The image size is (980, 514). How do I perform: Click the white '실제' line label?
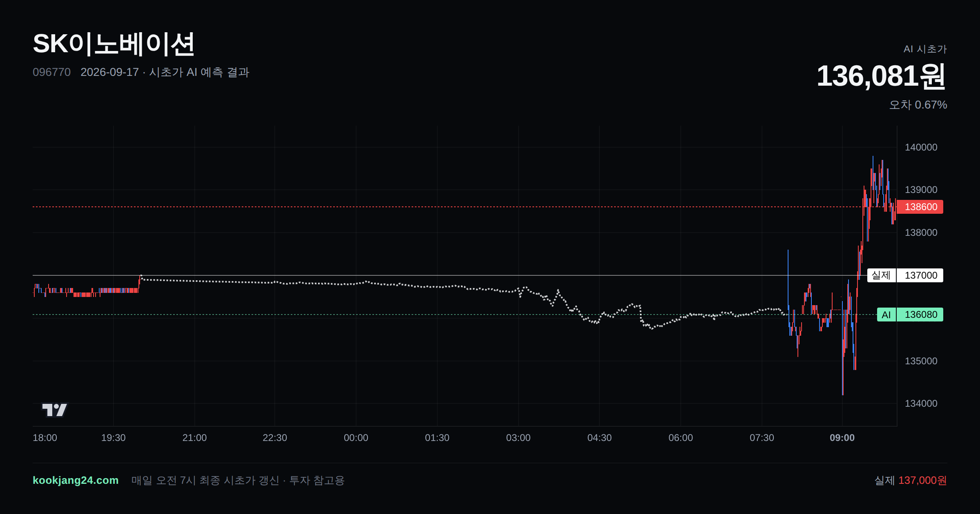click(881, 275)
